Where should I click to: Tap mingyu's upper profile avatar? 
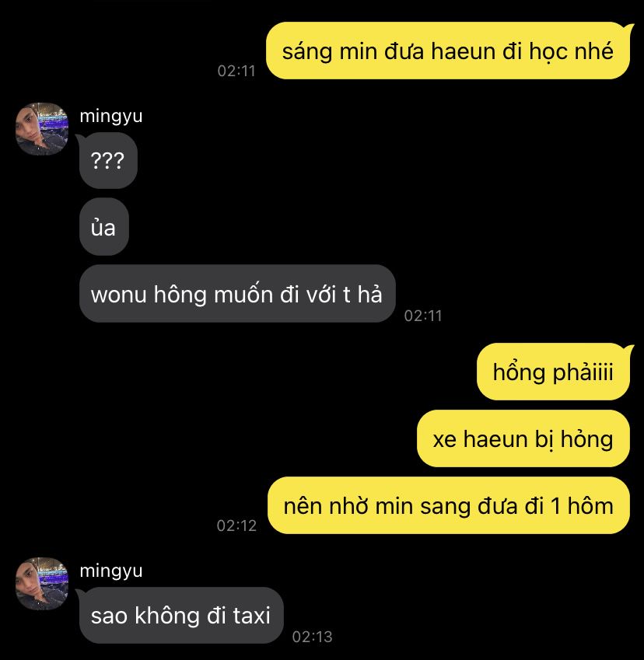[x=42, y=129]
